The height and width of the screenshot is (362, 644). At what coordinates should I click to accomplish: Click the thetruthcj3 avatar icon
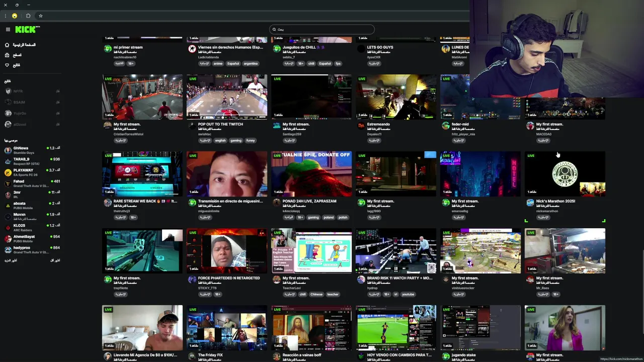[x=108, y=203]
